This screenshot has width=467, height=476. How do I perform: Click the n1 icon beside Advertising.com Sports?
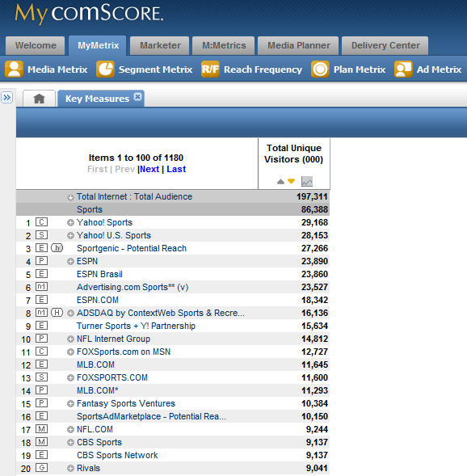(41, 287)
